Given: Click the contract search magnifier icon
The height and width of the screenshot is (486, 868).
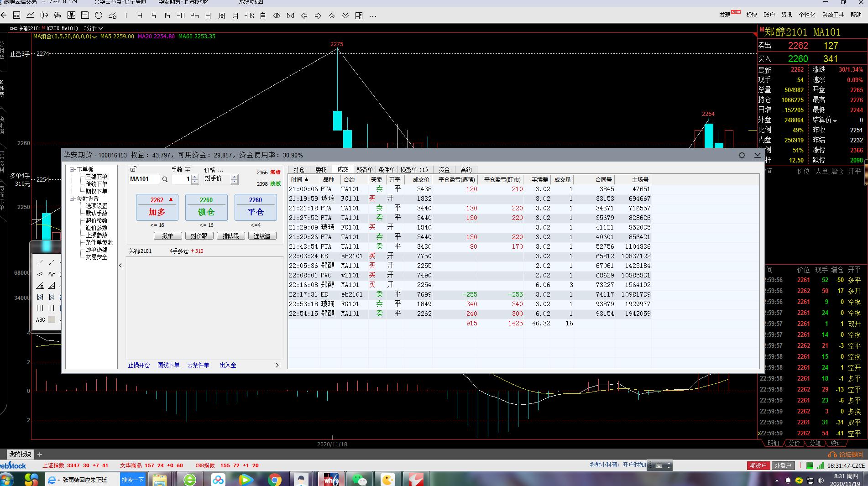Looking at the screenshot, I should pos(165,179).
